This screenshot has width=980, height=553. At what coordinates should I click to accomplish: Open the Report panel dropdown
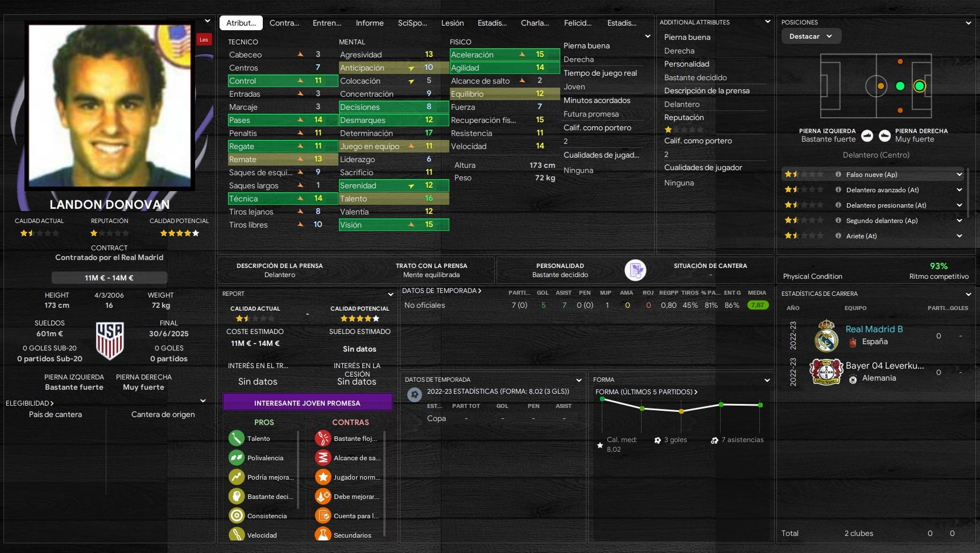coord(391,294)
